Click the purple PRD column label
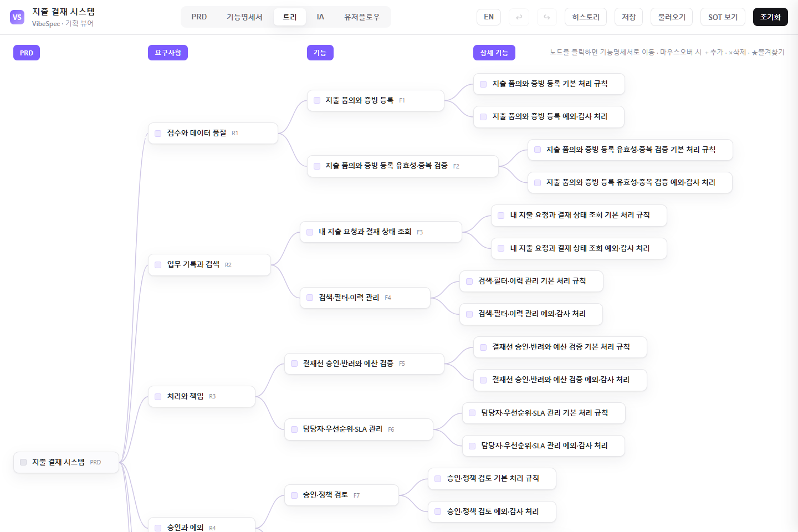The width and height of the screenshot is (798, 532). (27, 53)
